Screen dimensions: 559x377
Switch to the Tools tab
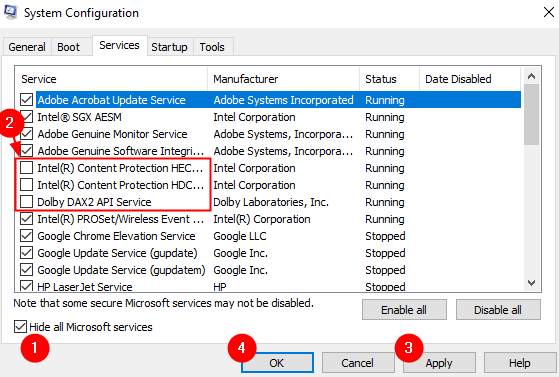212,47
